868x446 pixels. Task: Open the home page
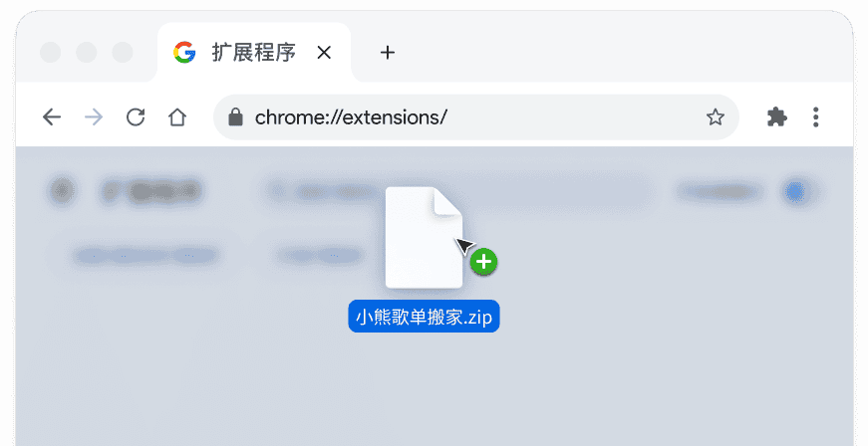coord(177,117)
